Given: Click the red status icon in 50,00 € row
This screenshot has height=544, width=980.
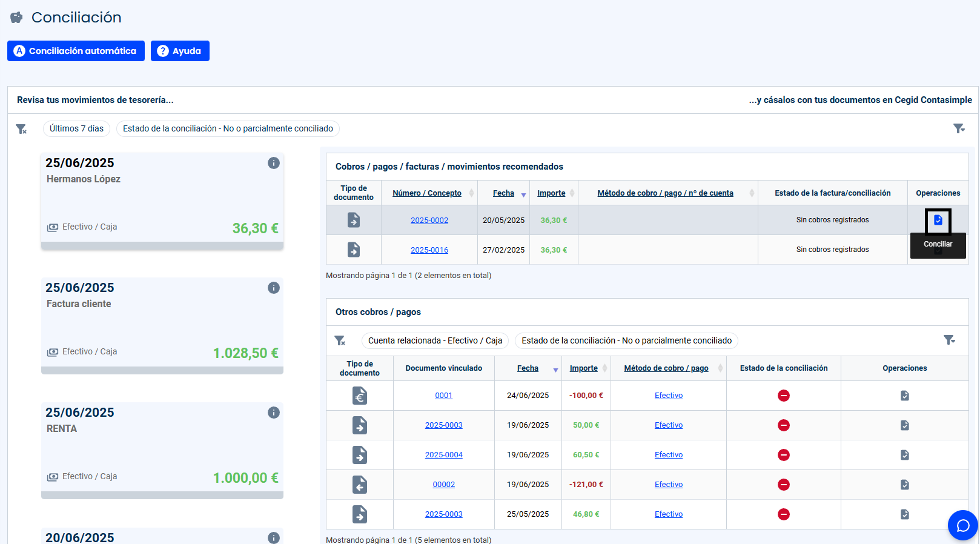Looking at the screenshot, I should click(x=784, y=425).
